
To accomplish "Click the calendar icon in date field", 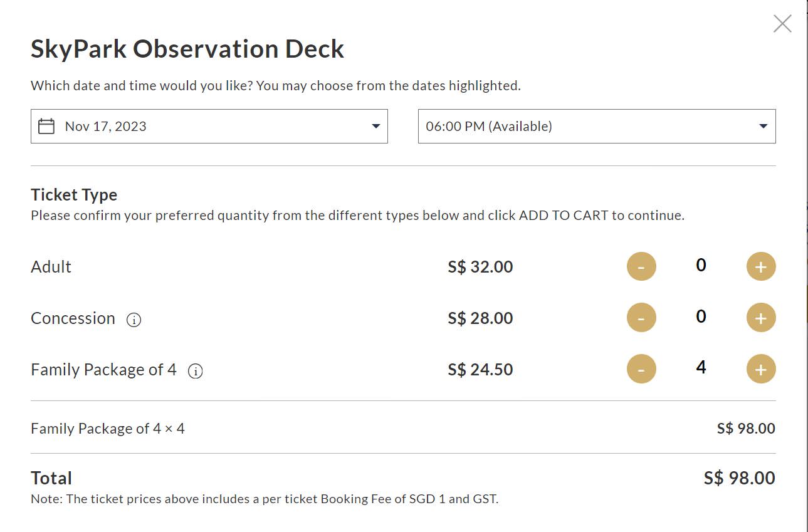I will (46, 127).
